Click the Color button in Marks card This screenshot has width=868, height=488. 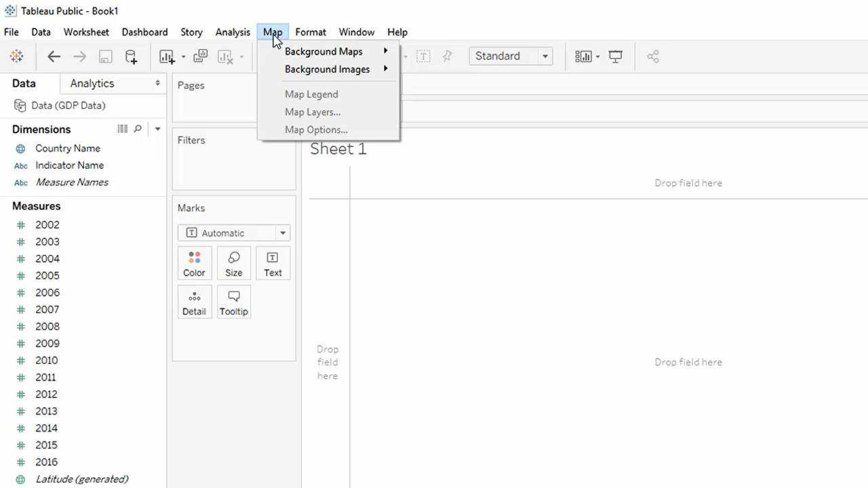(194, 264)
